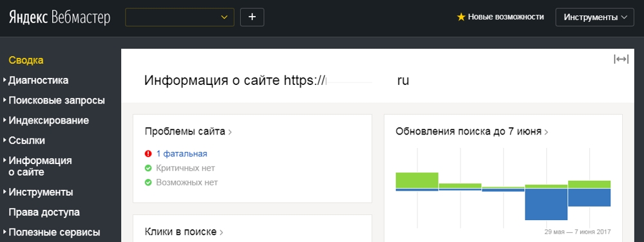
Task: Add a new site with plus button
Action: 252,17
